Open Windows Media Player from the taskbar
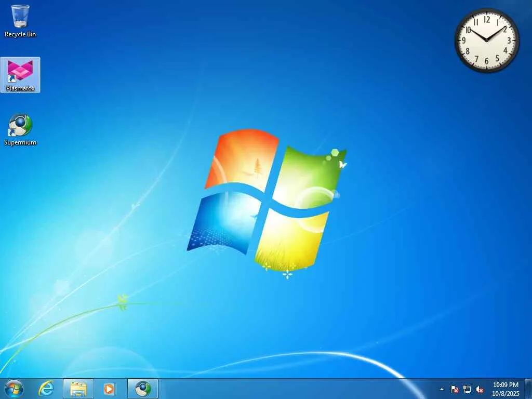Screen dimensions: 532x399 [x=110, y=389]
